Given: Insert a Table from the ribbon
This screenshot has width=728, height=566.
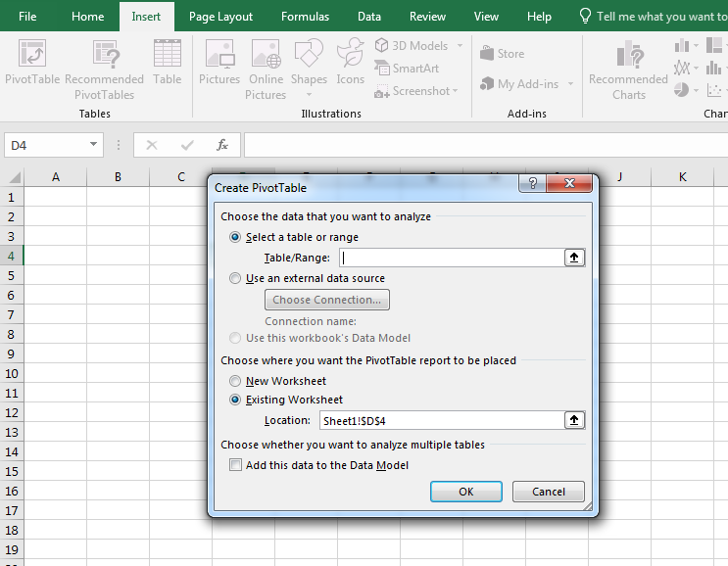Looking at the screenshot, I should point(168,62).
